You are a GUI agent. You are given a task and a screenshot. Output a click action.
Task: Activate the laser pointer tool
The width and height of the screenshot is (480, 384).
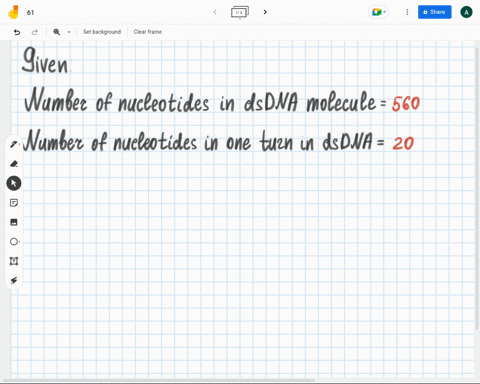coord(14,280)
